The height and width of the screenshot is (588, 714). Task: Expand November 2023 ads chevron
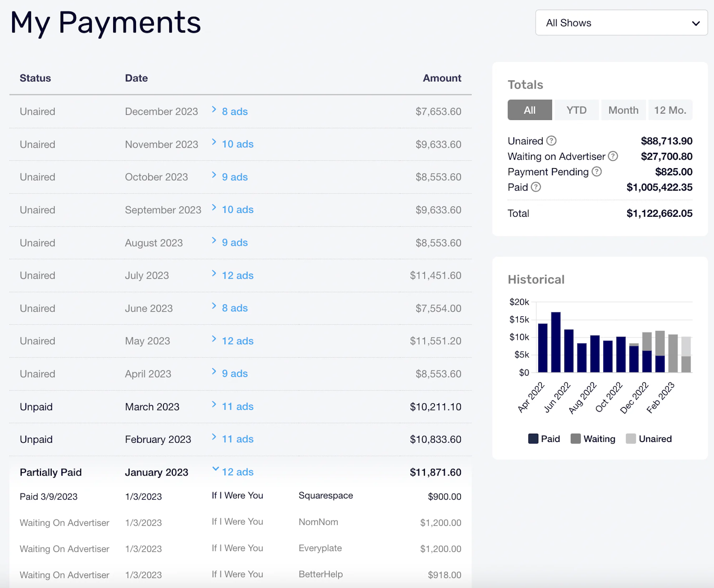(214, 142)
